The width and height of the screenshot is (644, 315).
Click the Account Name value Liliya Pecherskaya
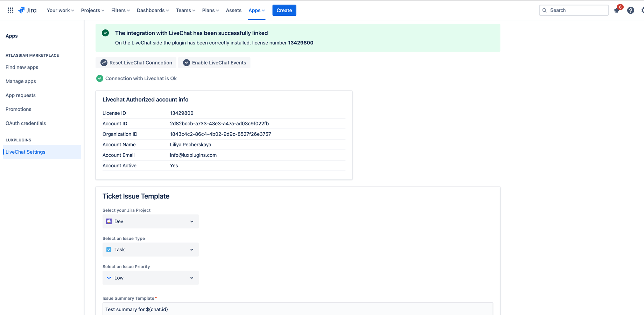pos(190,145)
